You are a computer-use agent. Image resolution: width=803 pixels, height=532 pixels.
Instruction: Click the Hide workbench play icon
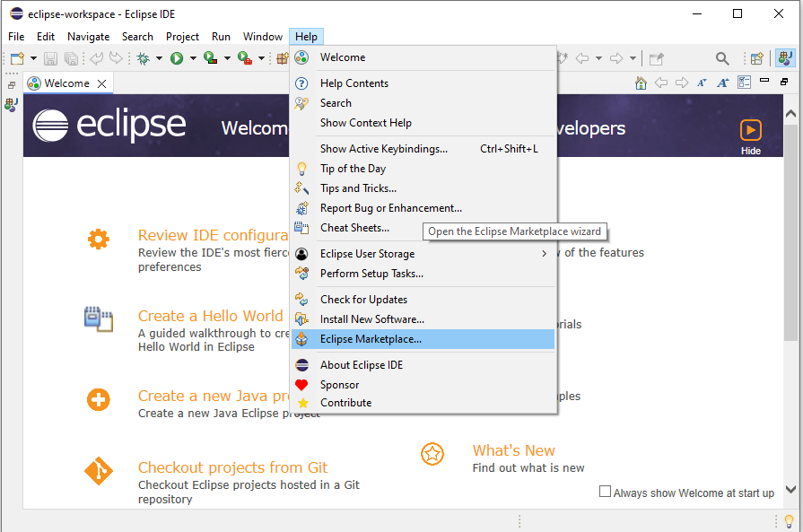coord(751,130)
